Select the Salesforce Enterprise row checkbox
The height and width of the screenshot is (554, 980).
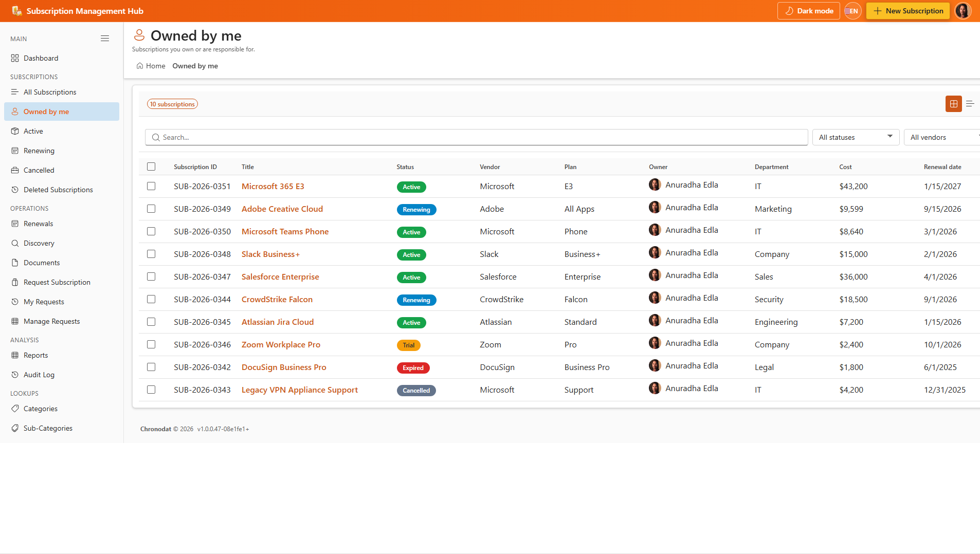[151, 276]
